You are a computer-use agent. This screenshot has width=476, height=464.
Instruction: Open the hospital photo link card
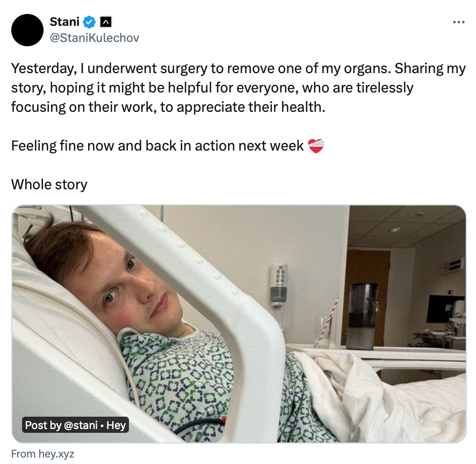(x=239, y=324)
